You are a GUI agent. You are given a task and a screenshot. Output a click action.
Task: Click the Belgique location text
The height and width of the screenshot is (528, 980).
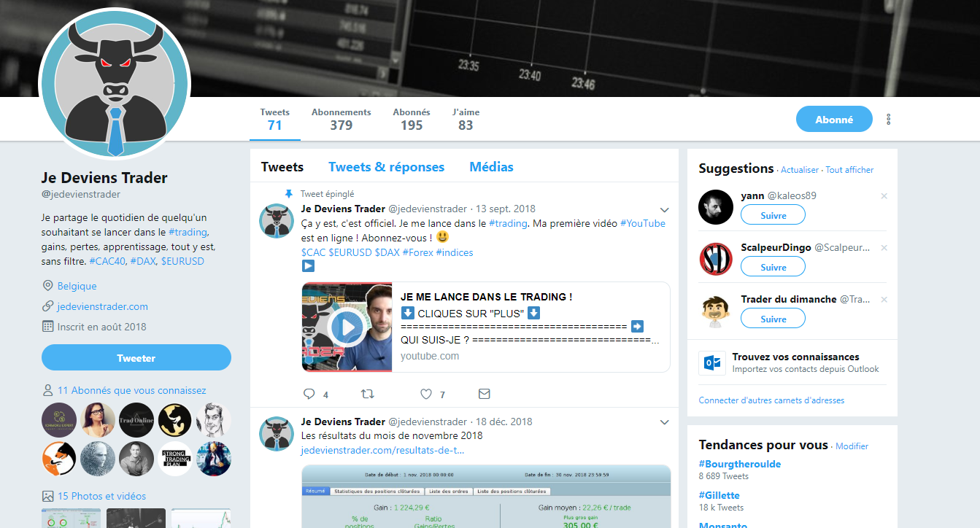[77, 286]
